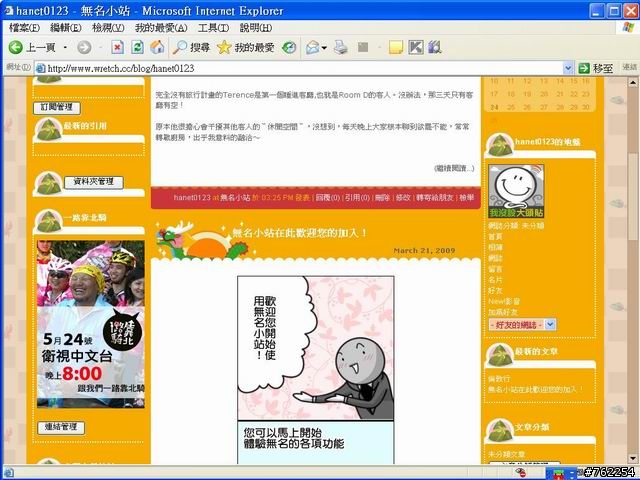Click the 引用(0) trackback link
The width and height of the screenshot is (640, 480).
[357, 198]
